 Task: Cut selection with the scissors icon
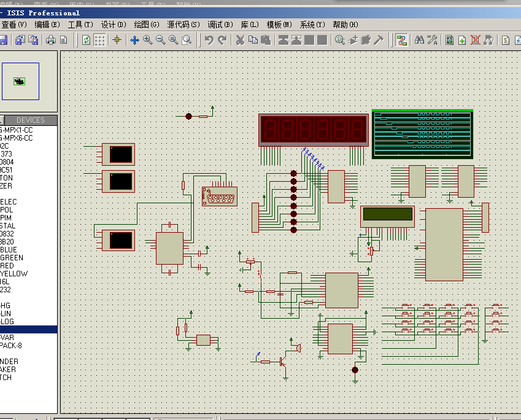(x=240, y=41)
